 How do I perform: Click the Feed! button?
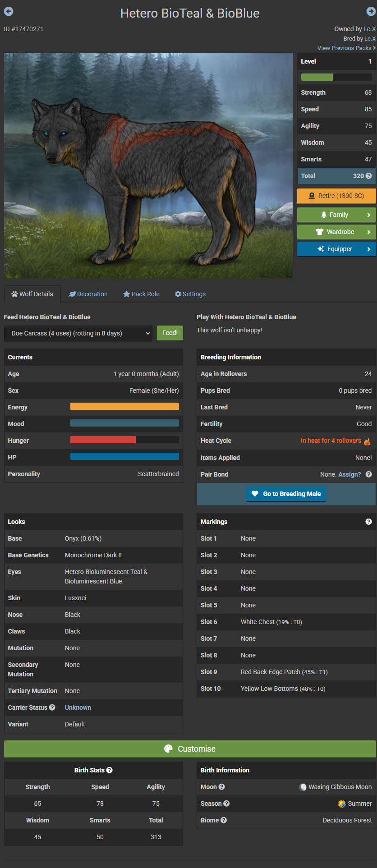[170, 333]
